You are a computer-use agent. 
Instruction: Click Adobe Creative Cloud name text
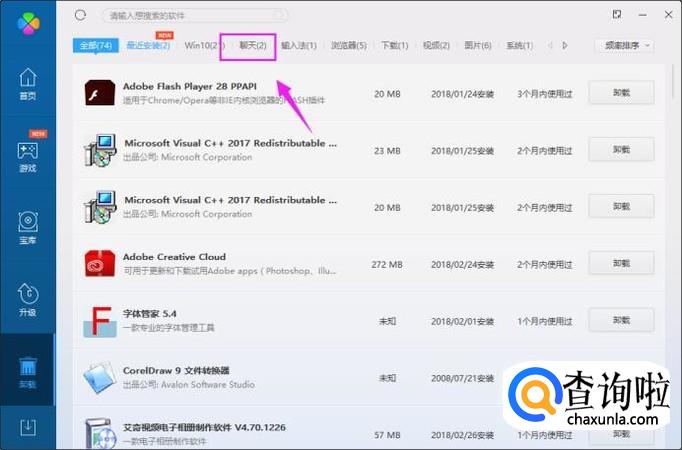pos(174,257)
